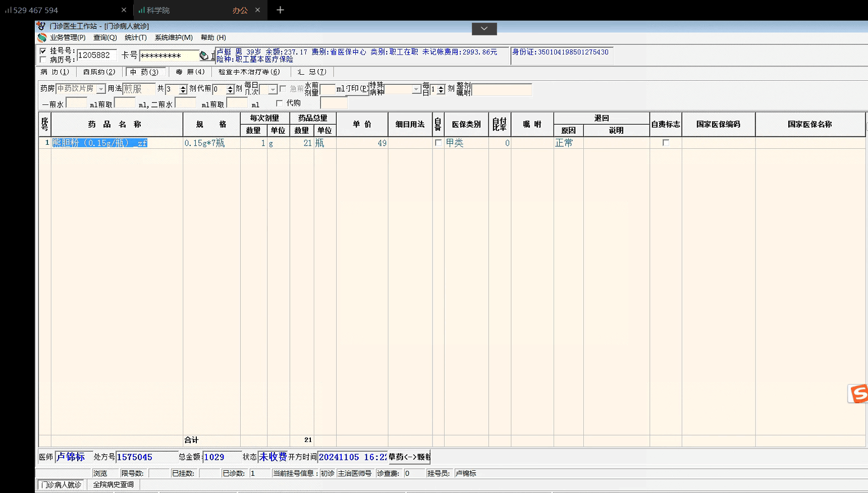Click the 医保类别 column header
Image resolution: width=868 pixels, height=493 pixels.
point(466,124)
